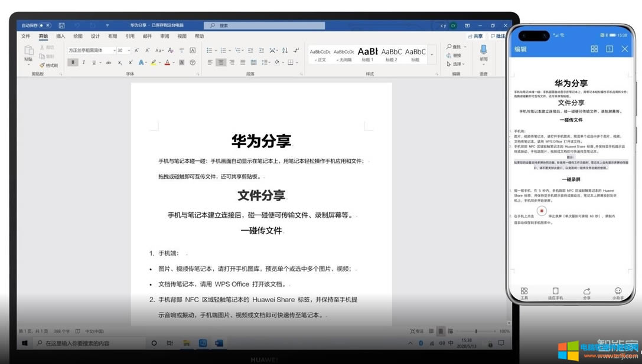Toggle Focus mode (专注) in status bar
This screenshot has height=364, width=642.
click(416, 331)
